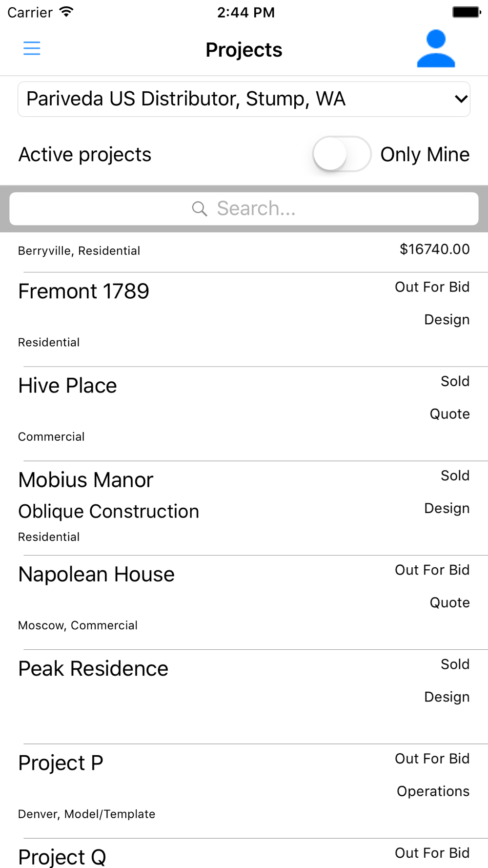Open the Pariveda US Distributor selector
The height and width of the screenshot is (868, 488).
(x=244, y=99)
